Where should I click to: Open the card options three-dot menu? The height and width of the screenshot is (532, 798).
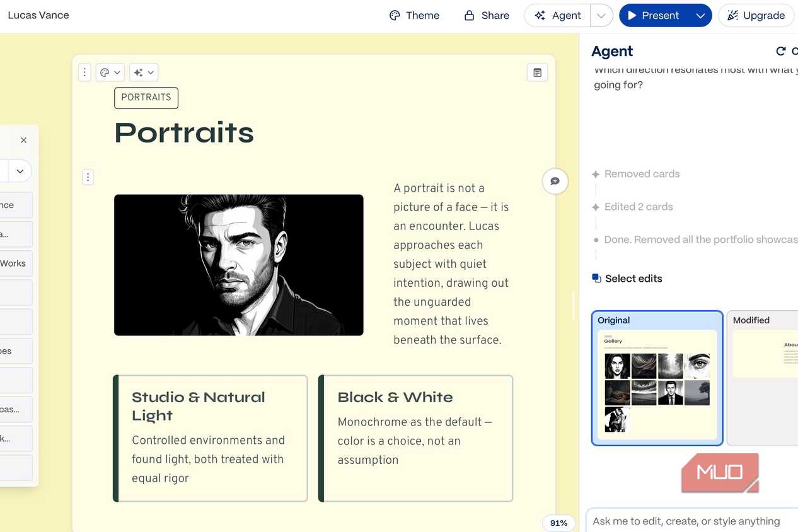(x=84, y=72)
